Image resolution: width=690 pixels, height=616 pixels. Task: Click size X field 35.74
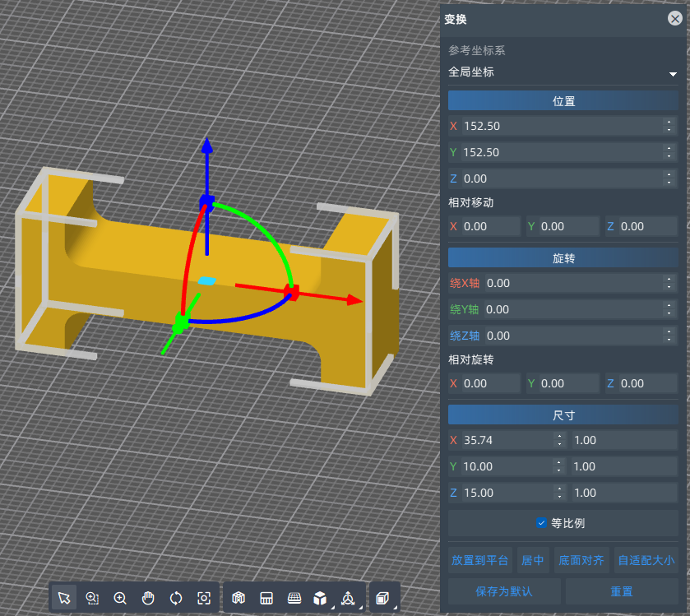pos(507,441)
